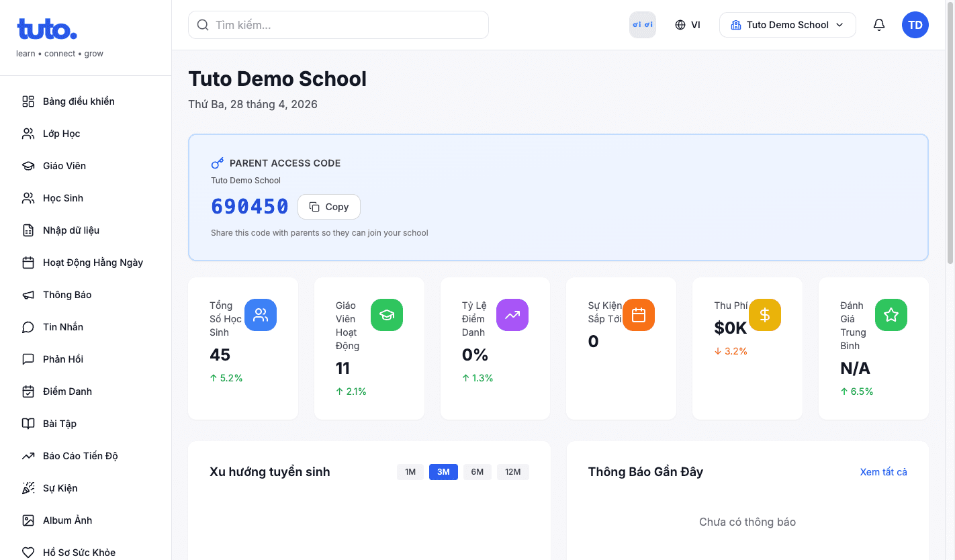
Task: Click the Điểm Danh calendar-check icon
Action: tap(28, 391)
